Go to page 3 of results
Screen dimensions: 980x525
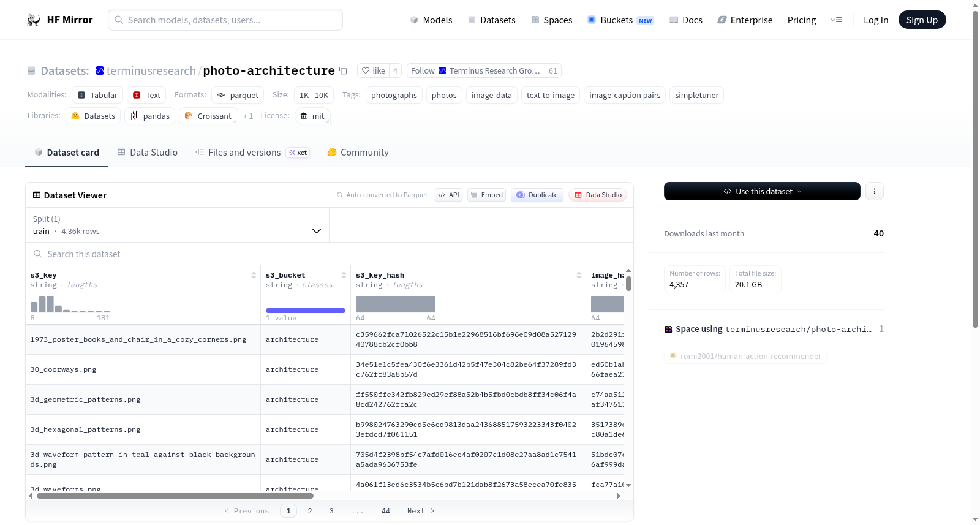click(331, 512)
